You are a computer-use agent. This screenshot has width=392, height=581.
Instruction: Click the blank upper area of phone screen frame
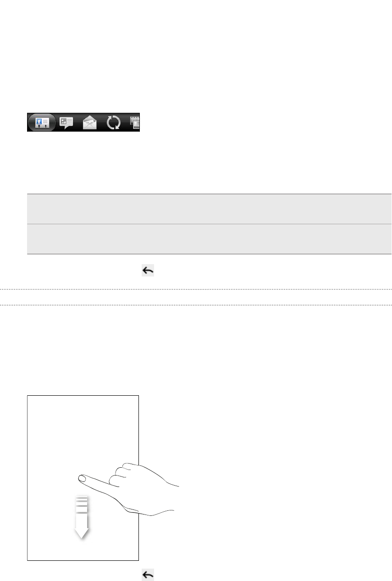click(x=83, y=426)
